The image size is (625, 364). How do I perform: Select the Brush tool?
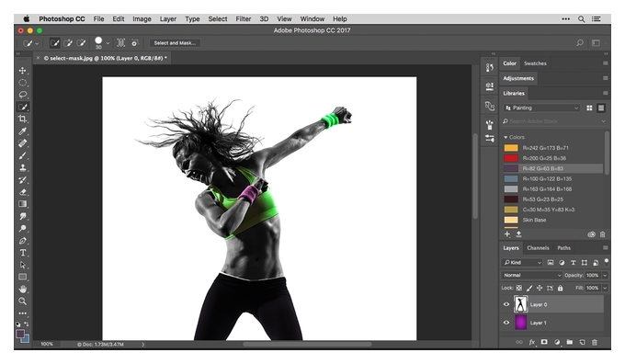pos(23,155)
